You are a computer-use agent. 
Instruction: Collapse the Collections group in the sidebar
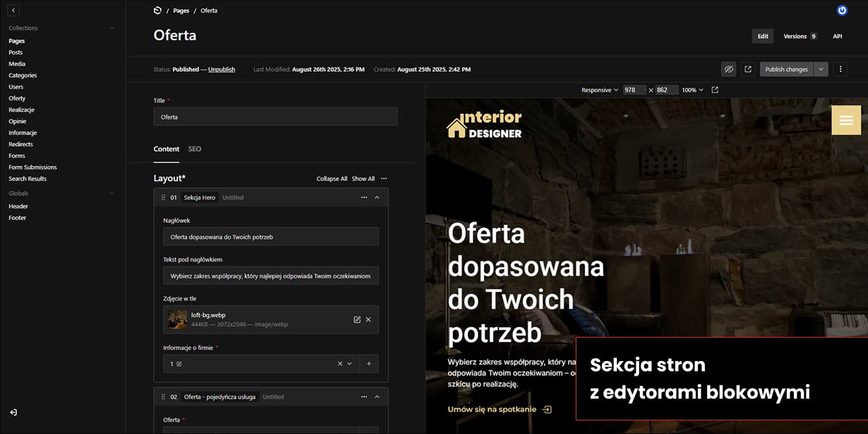pos(112,27)
